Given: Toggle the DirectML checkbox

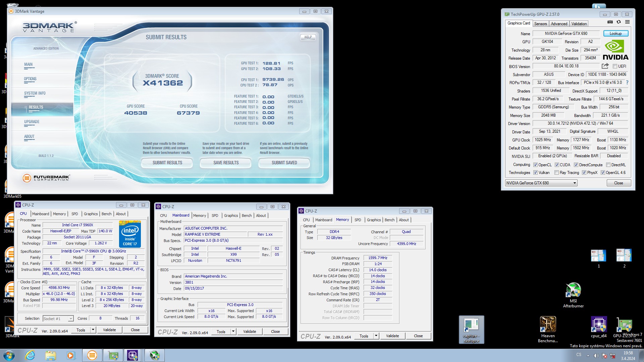Looking at the screenshot, I should [x=608, y=165].
